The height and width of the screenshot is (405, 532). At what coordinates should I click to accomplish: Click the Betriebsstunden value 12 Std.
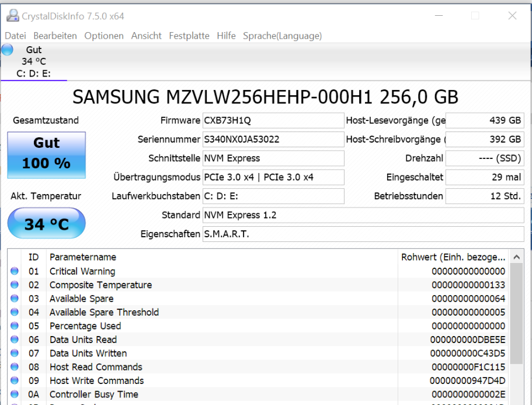pyautogui.click(x=485, y=196)
